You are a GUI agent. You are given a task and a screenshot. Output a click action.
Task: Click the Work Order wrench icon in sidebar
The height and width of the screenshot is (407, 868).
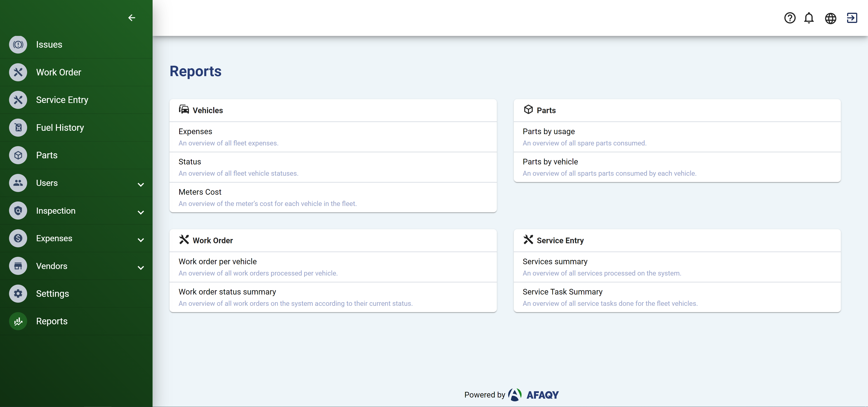(18, 72)
